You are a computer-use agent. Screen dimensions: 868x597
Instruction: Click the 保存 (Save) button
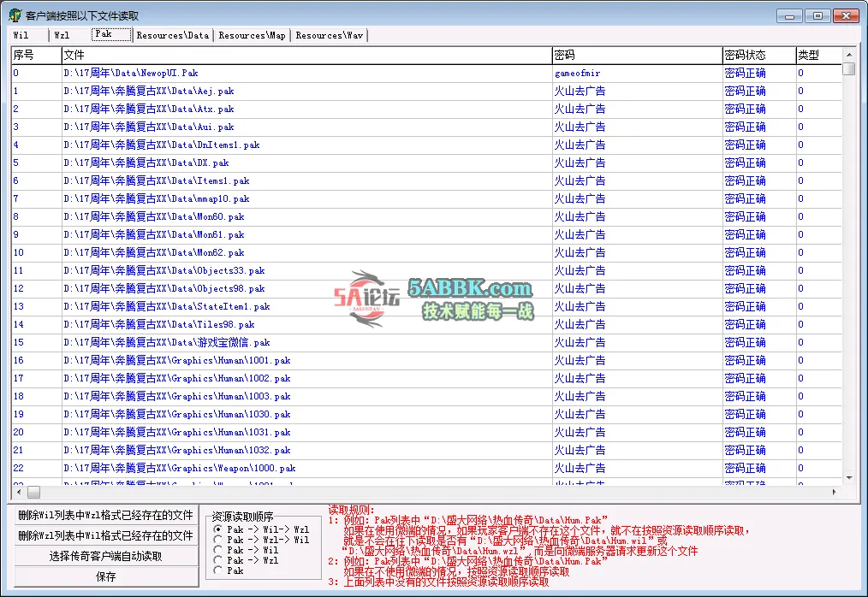coord(106,577)
